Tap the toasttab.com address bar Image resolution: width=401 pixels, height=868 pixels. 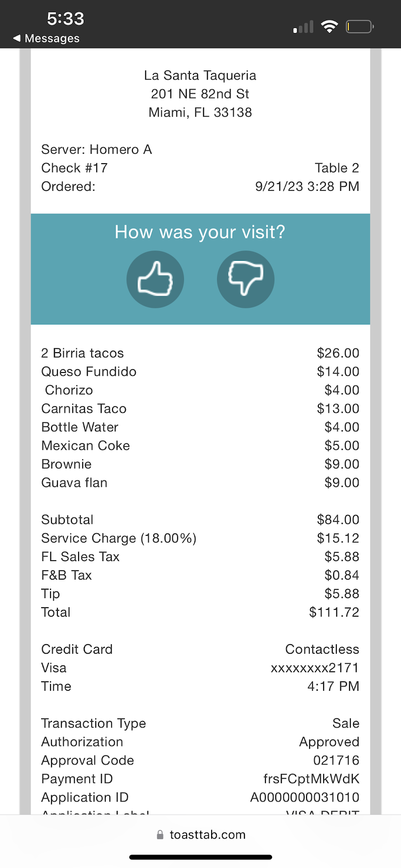tap(208, 835)
